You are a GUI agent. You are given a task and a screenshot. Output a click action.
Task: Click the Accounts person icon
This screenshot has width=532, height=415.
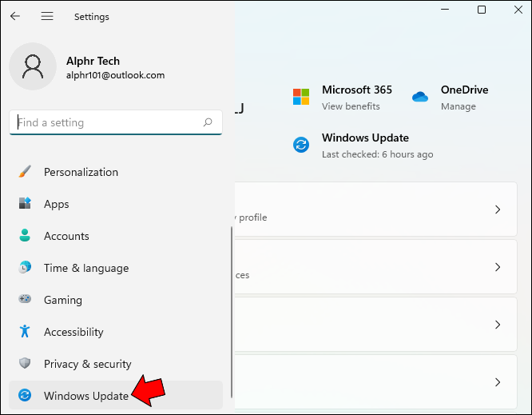(25, 236)
